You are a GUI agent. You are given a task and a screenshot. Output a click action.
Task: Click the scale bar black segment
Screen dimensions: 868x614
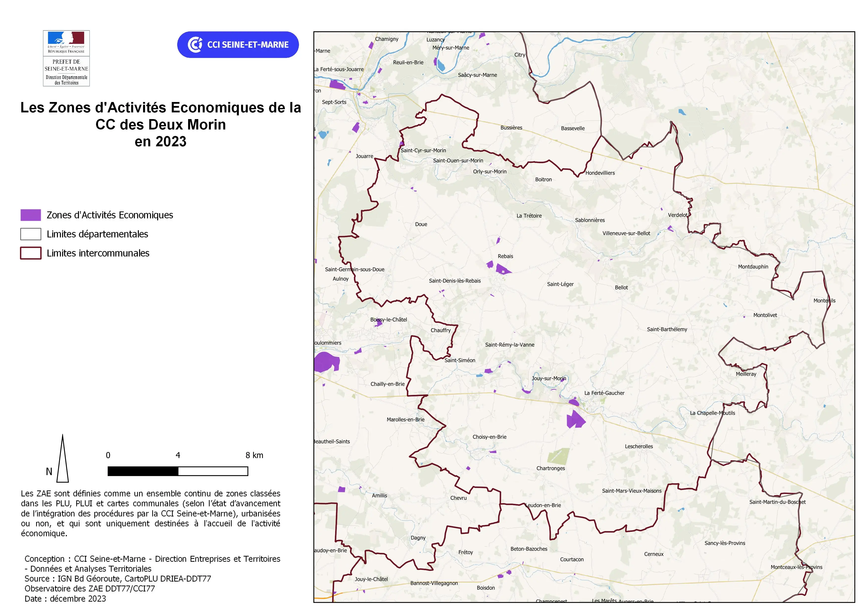(x=143, y=471)
